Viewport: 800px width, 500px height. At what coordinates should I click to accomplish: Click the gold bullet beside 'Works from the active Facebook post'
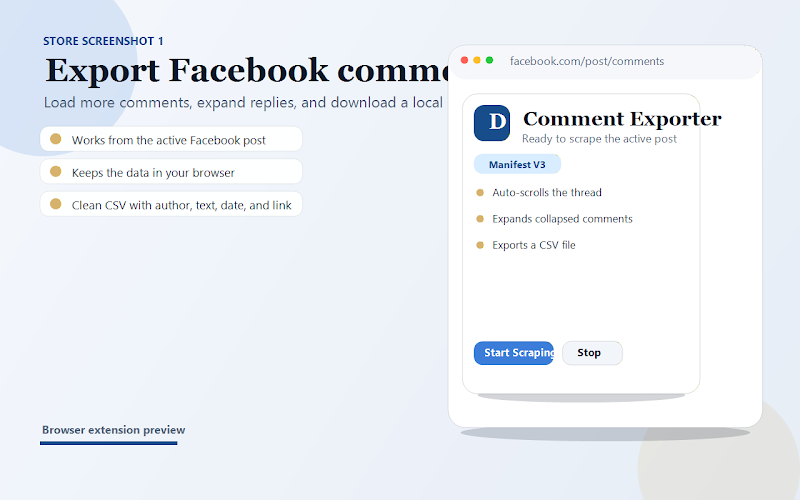click(56, 139)
